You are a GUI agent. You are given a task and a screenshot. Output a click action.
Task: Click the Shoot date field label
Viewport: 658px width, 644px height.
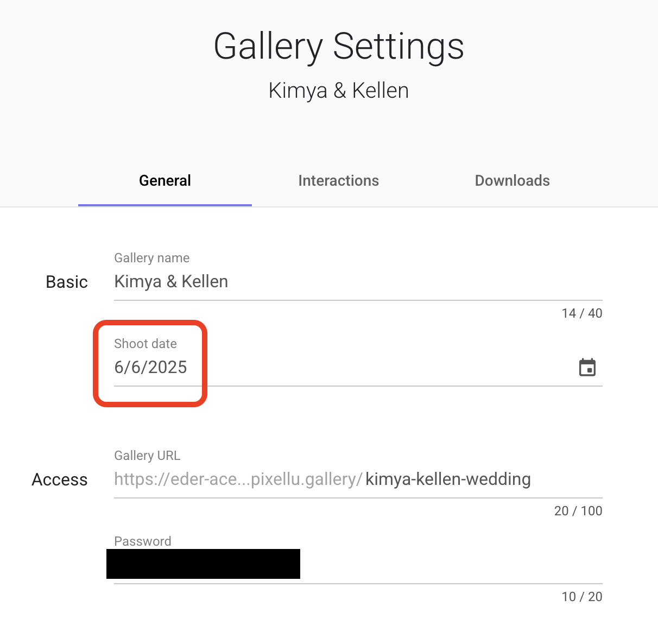pos(145,344)
